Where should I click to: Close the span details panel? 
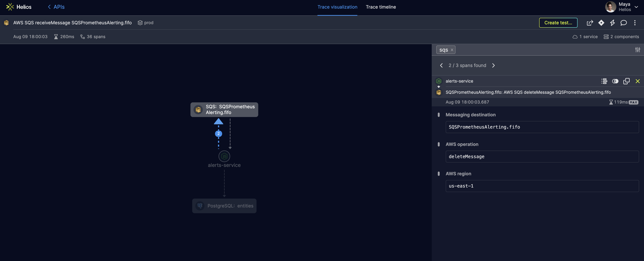(638, 81)
